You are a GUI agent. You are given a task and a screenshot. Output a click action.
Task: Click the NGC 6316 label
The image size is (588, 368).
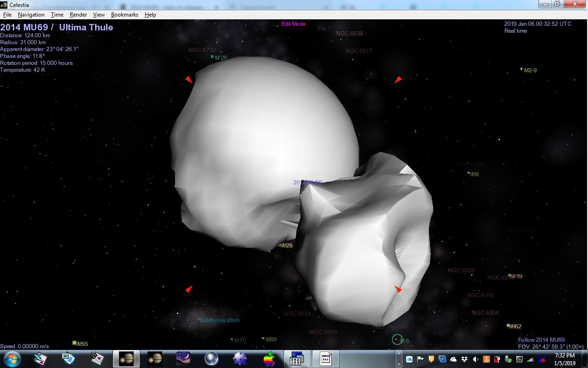pyautogui.click(x=481, y=295)
